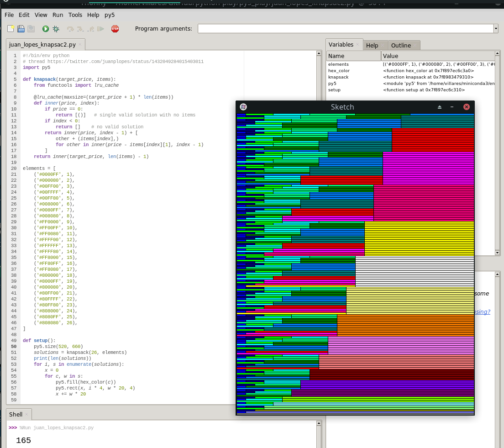Click the Resume execution toolbar icon
This screenshot has height=448, width=504.
(100, 29)
